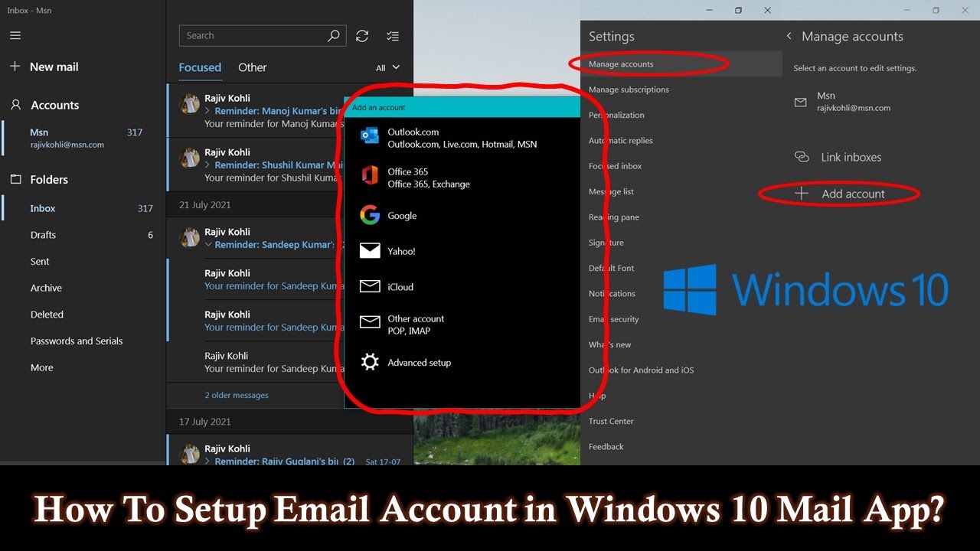Viewport: 980px width, 551px height.
Task: Expand Reminder: Manoj Kumar's conversation
Action: (207, 111)
